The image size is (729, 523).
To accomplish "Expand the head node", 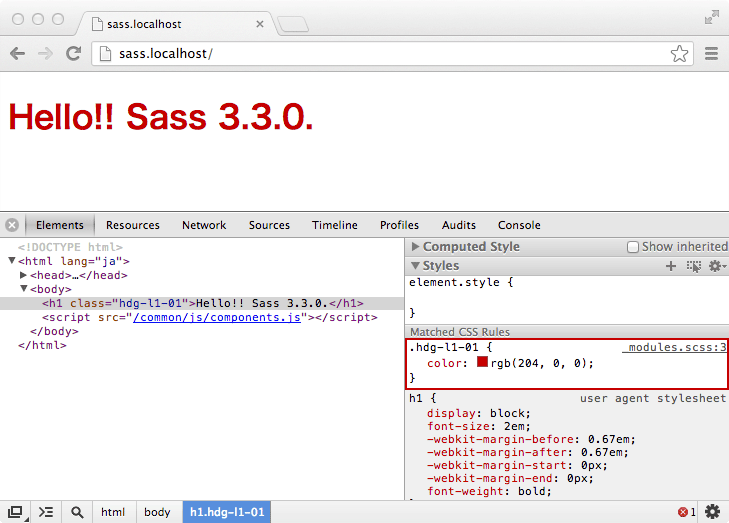I will [x=23, y=275].
